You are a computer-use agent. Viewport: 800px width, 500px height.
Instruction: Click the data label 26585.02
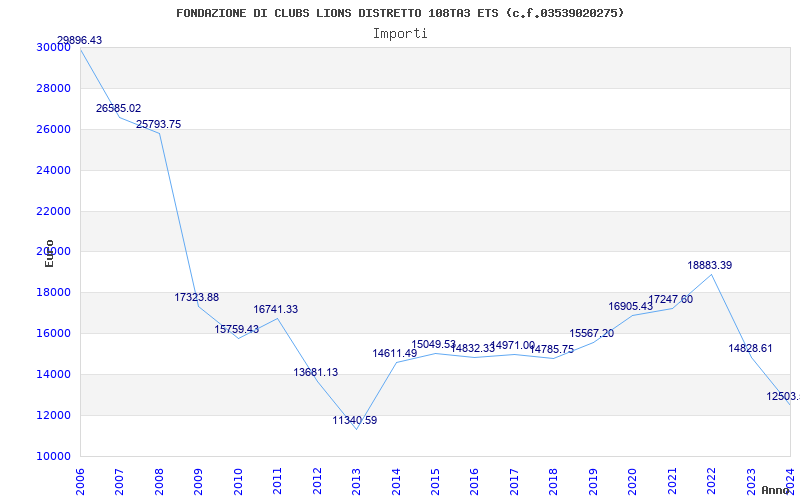pos(118,108)
